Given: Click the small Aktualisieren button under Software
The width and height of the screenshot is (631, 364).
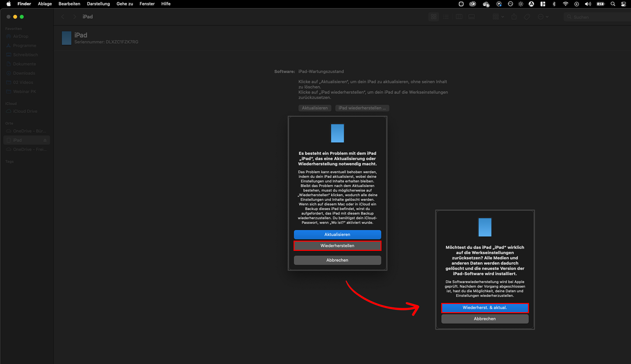Looking at the screenshot, I should (315, 108).
